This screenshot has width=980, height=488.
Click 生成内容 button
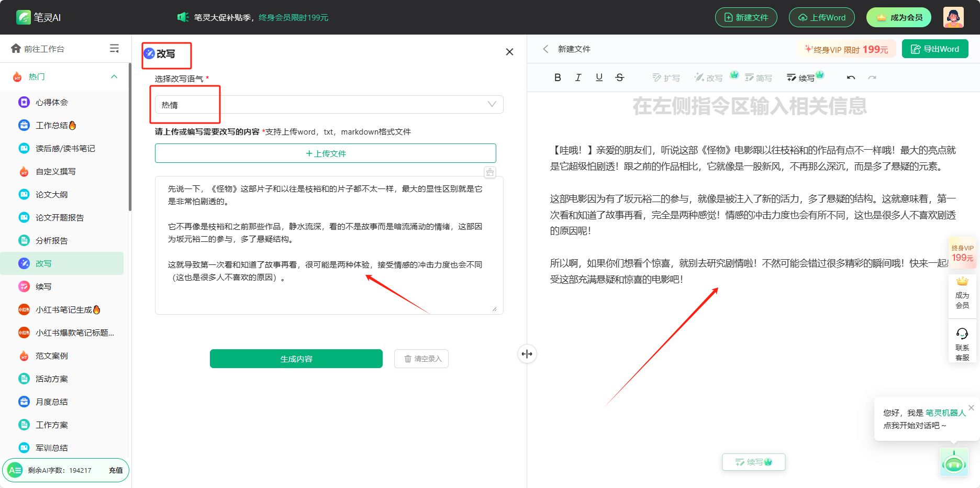[x=296, y=359]
